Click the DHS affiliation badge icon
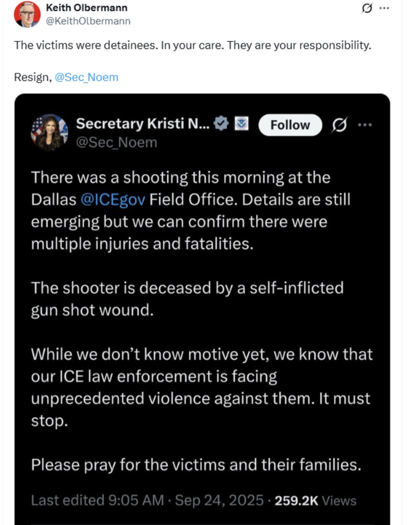The image size is (420, 525). (241, 124)
